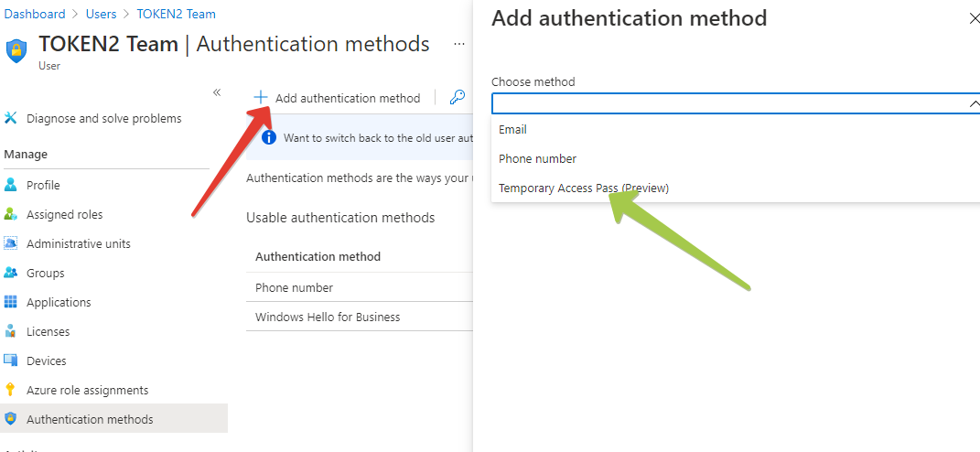Open the old user authentication banner text
Image resolution: width=980 pixels, height=452 pixels.
(378, 138)
